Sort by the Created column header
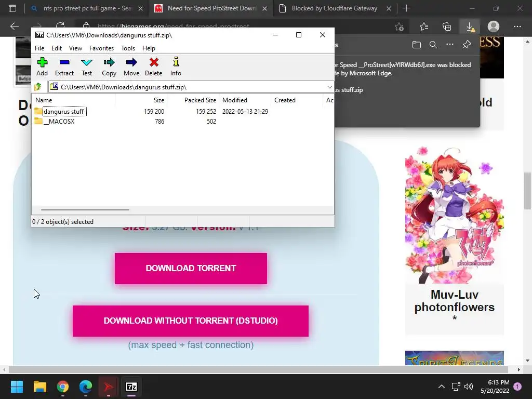This screenshot has width=532, height=399. [297, 100]
